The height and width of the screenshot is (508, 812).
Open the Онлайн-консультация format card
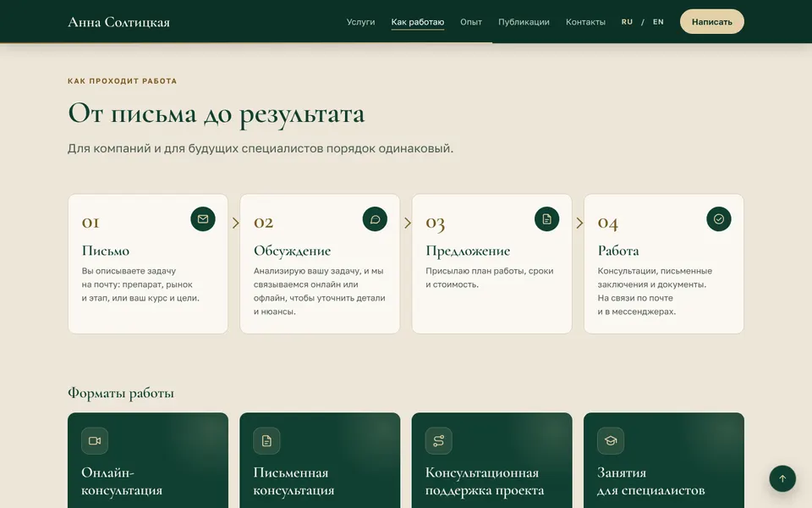click(147, 461)
